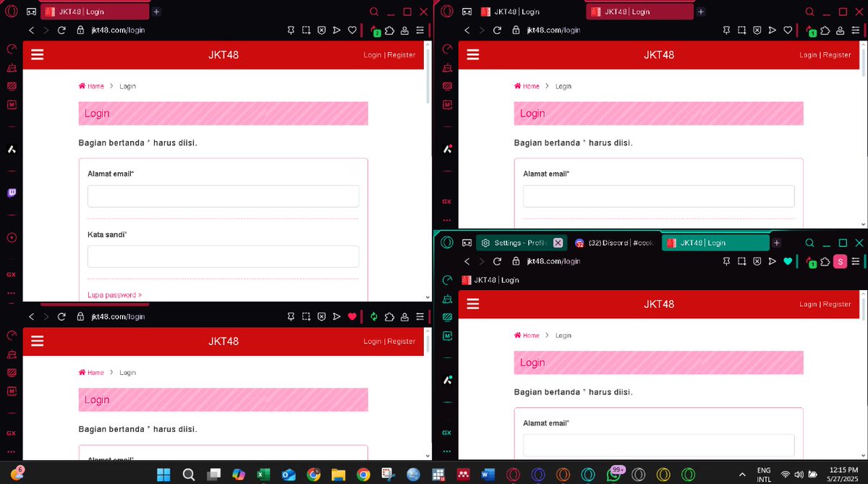Click the teal heart icon in bottom-right window
The height and width of the screenshot is (484, 868).
[788, 261]
